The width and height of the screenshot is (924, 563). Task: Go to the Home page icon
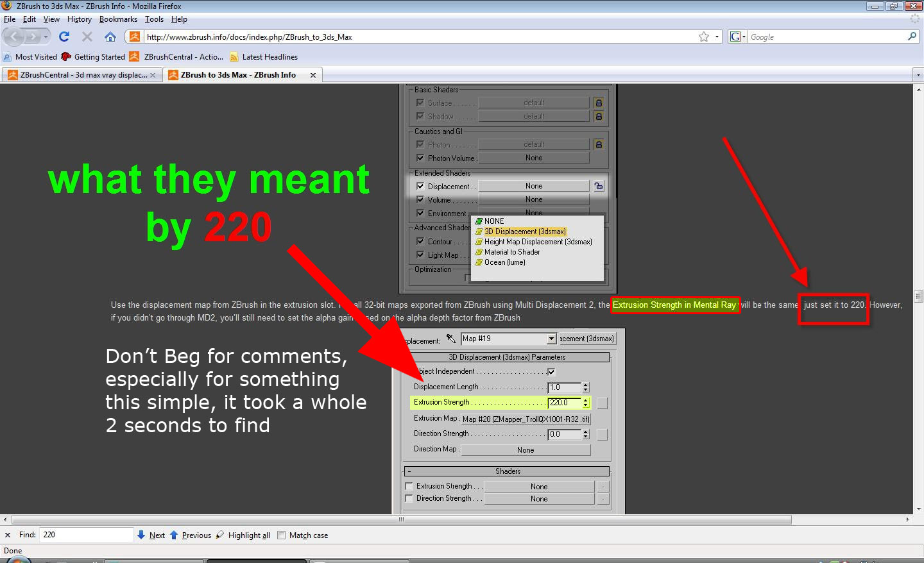click(110, 37)
